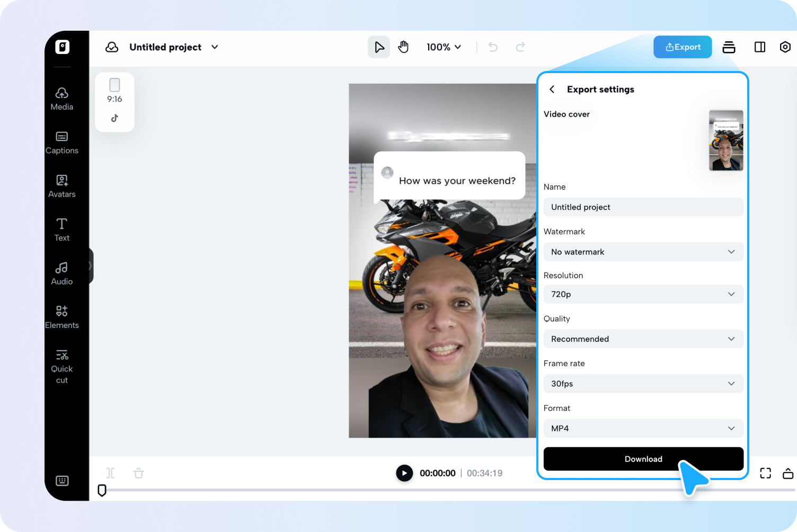
Task: Select the Video cover thumbnail
Action: (x=726, y=140)
